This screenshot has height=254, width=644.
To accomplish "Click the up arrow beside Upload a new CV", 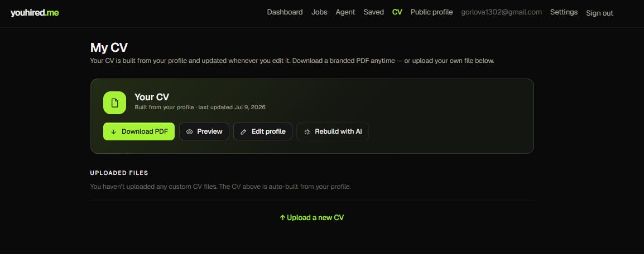I will coord(282,218).
